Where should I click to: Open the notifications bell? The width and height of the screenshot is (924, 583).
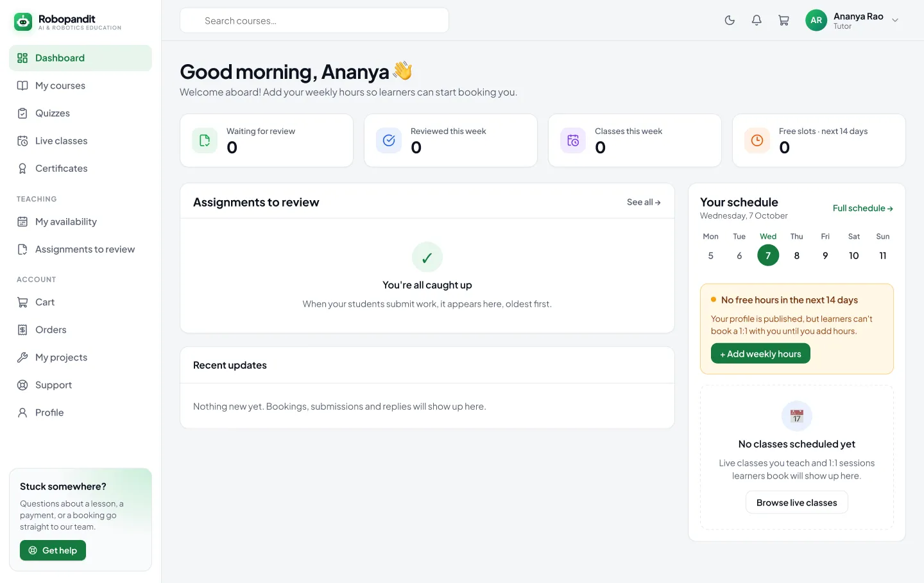[757, 21]
